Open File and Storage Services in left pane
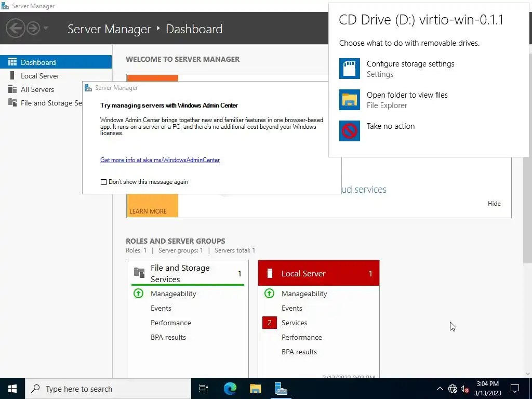532x399 pixels. 42,103
